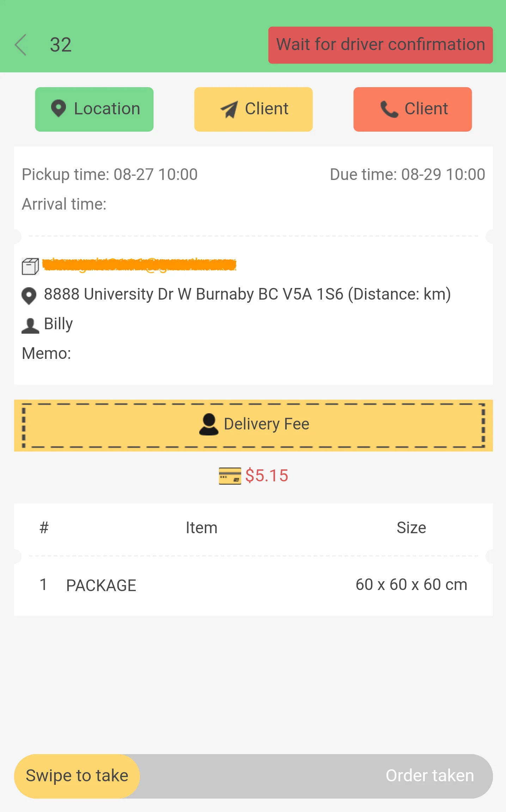506x812 pixels.
Task: Click the order number 32 title
Action: pos(61,45)
